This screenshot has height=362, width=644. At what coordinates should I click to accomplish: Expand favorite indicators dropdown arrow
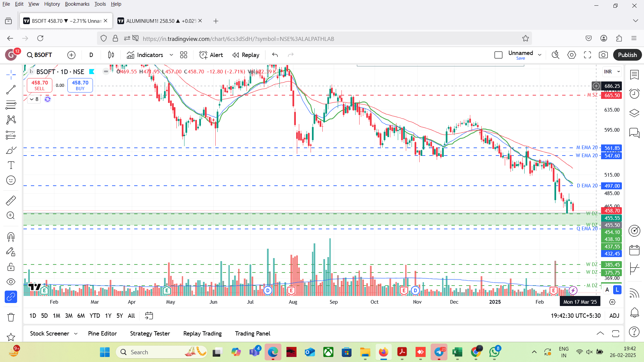[171, 55]
